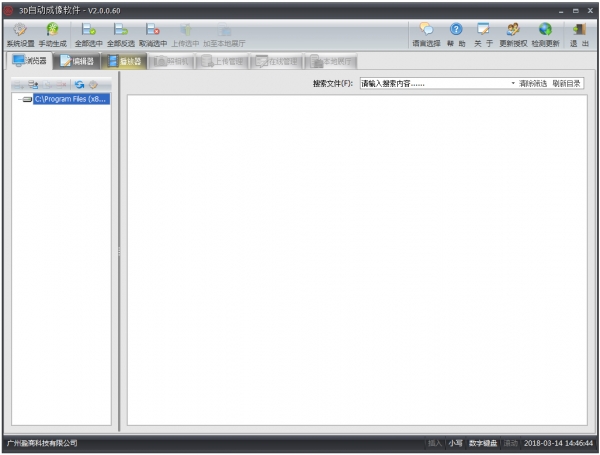Open 系统设置 system settings
The height and width of the screenshot is (455, 600).
(20, 35)
